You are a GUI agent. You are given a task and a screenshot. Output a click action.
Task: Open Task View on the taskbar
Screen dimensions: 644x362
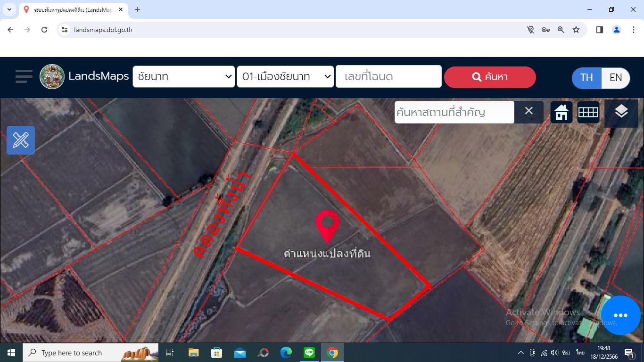[170, 353]
